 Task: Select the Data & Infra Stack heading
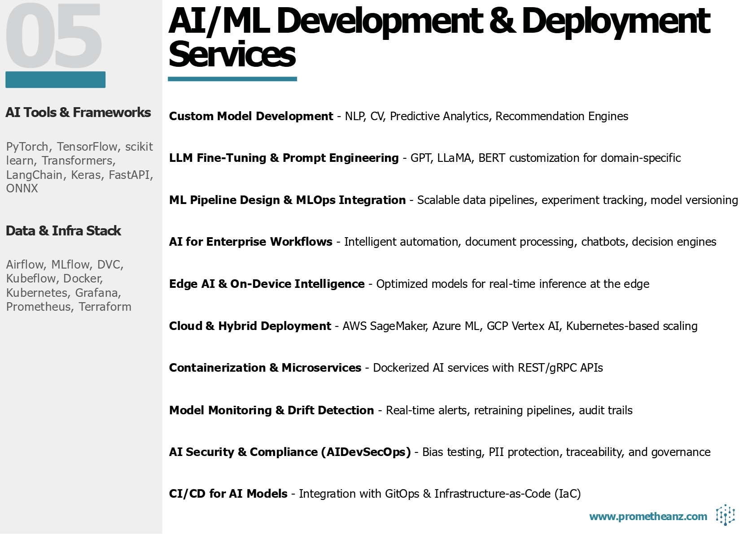[x=63, y=231]
